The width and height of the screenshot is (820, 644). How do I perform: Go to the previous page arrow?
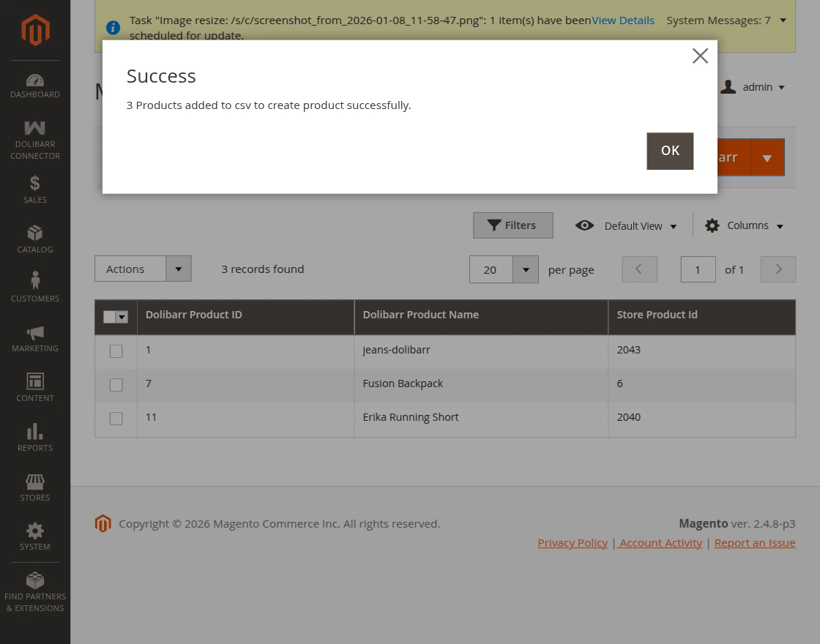[639, 269]
